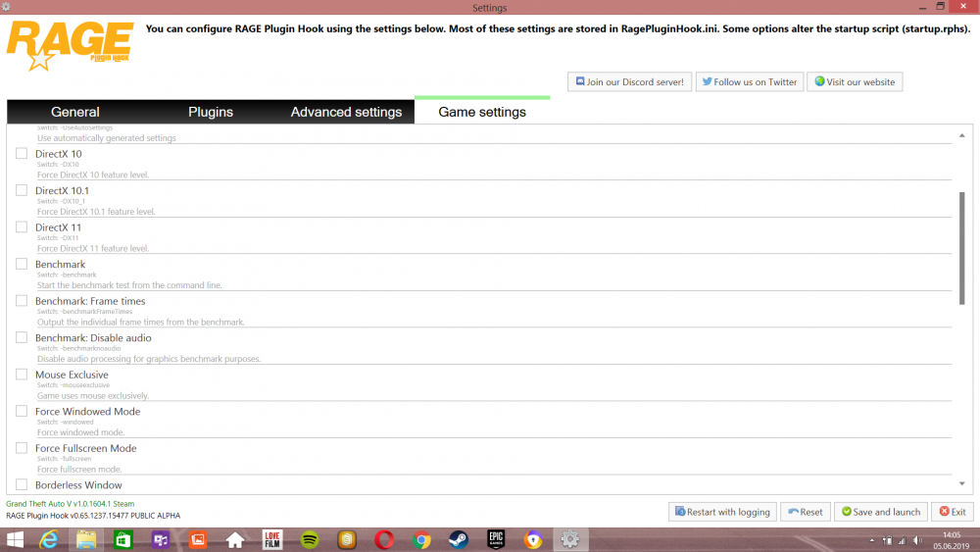This screenshot has height=552, width=980.
Task: Open the gold scroll taskbar icon
Action: pyautogui.click(x=347, y=539)
